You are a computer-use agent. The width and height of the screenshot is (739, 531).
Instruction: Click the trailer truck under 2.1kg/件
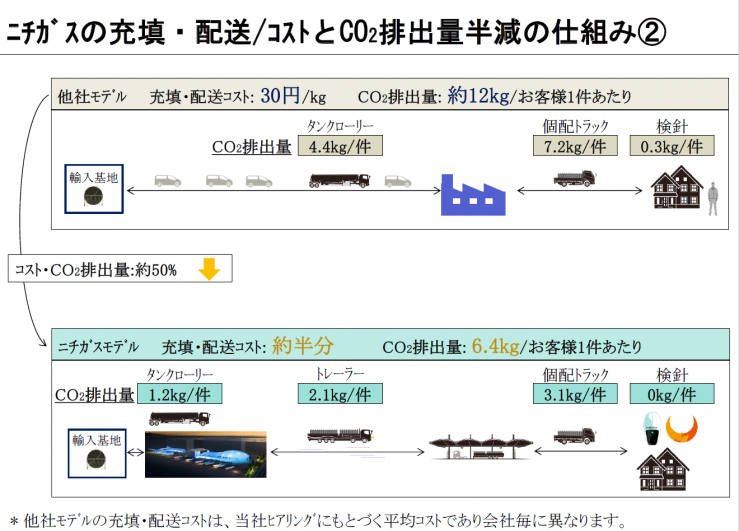(340, 436)
